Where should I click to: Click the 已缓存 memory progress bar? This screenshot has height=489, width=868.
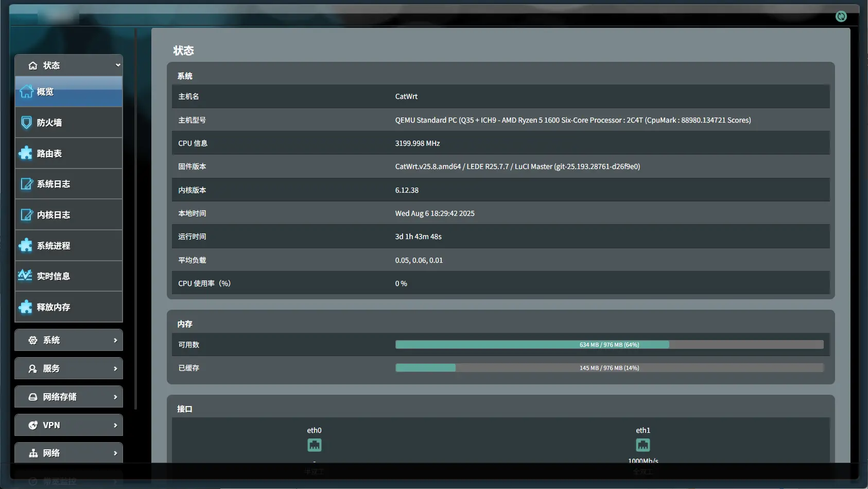tap(609, 368)
